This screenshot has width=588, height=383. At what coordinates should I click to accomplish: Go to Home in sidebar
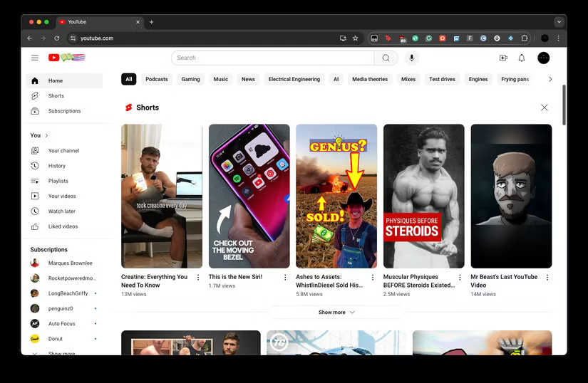click(64, 80)
